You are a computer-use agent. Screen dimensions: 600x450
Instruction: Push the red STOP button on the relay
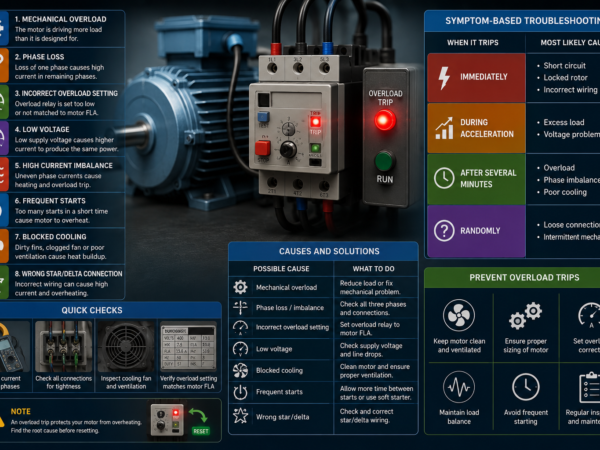[x=263, y=148]
